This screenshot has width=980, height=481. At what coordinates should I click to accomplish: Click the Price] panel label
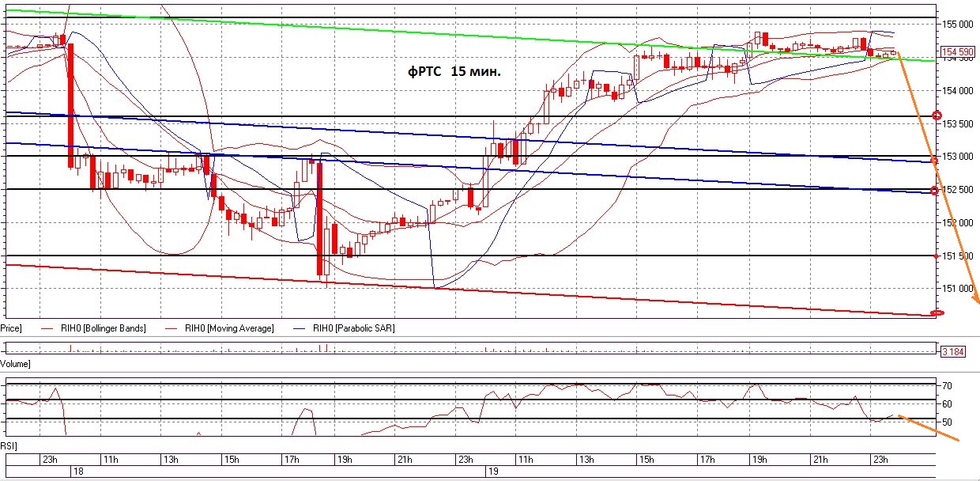tap(10, 328)
